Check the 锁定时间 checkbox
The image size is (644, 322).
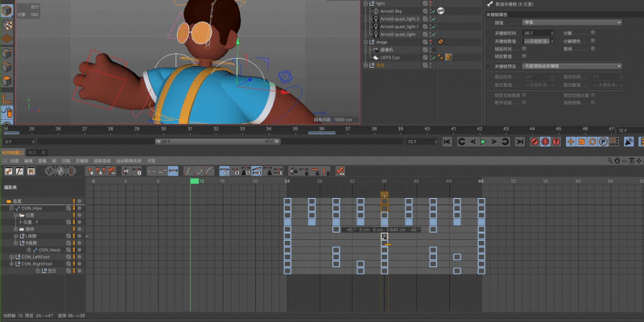pyautogui.click(x=524, y=48)
